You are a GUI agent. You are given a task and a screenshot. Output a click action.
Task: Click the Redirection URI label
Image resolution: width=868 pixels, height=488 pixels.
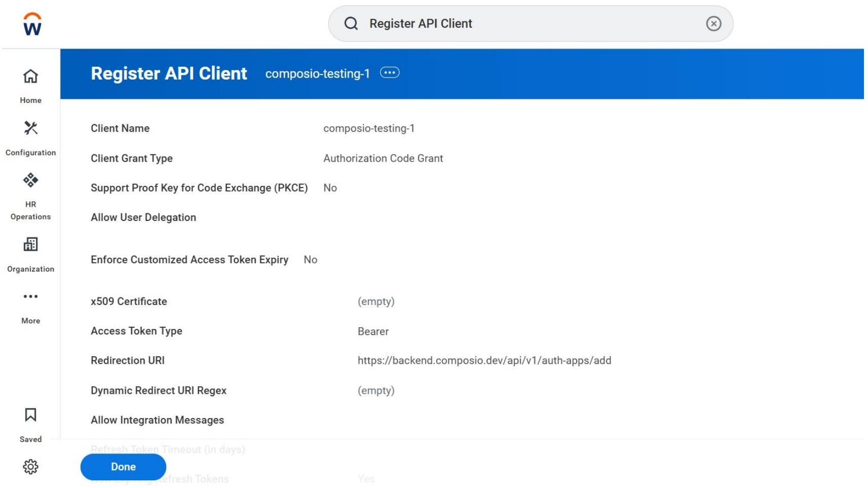click(x=128, y=360)
